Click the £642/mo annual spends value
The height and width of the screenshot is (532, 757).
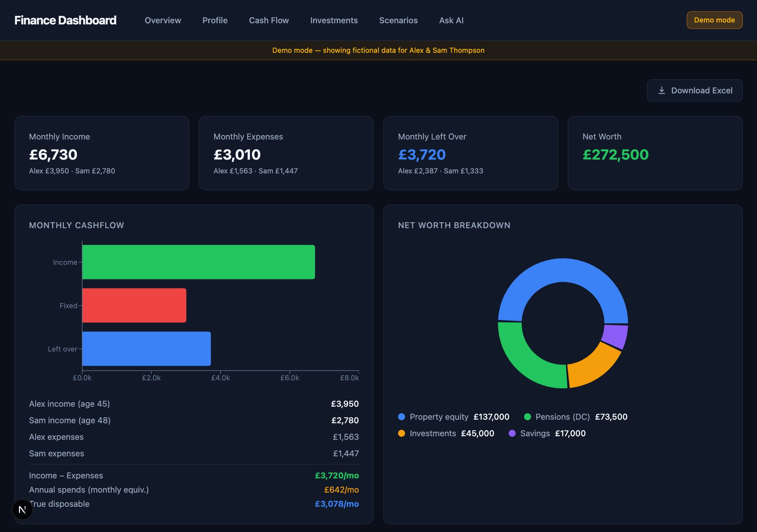point(341,490)
